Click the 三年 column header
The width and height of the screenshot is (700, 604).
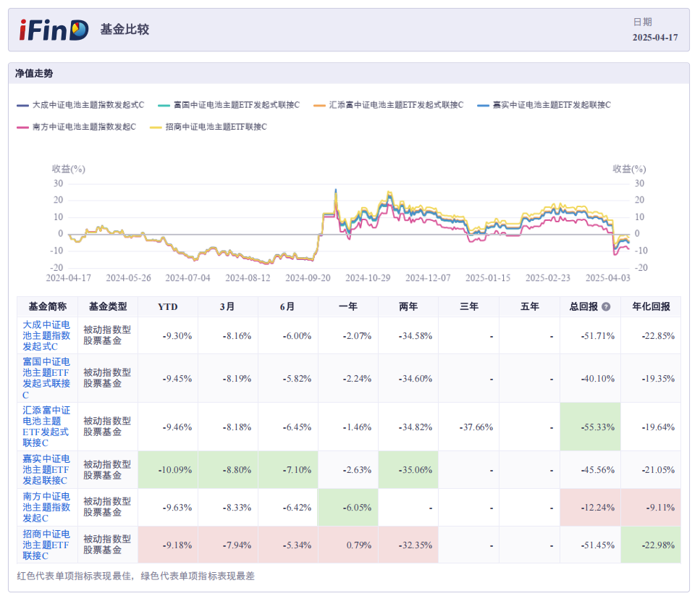click(469, 307)
